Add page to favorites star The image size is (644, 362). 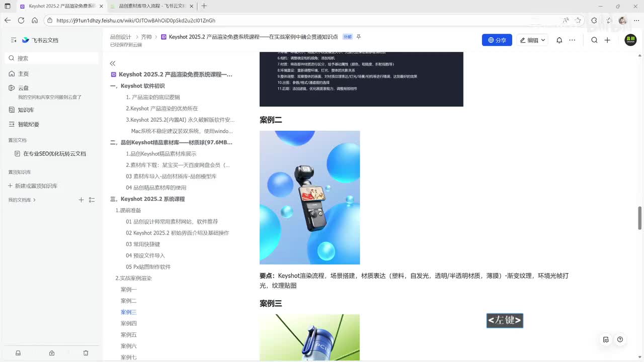pyautogui.click(x=578, y=21)
